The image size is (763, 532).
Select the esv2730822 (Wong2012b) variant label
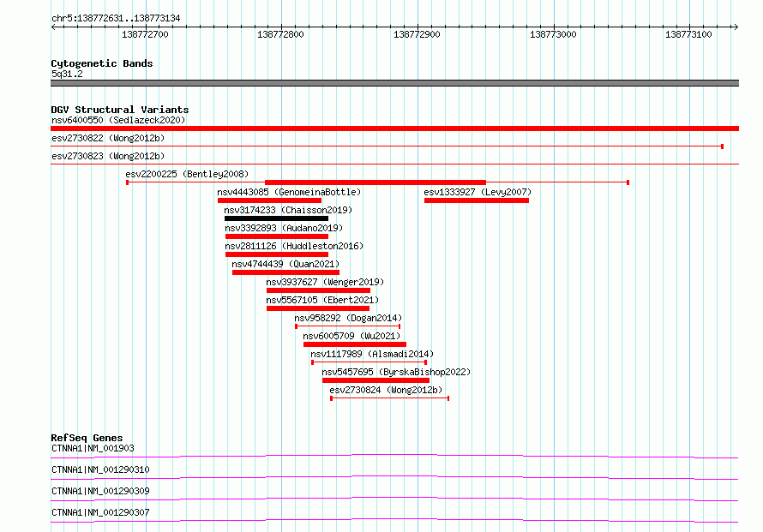tap(108, 138)
